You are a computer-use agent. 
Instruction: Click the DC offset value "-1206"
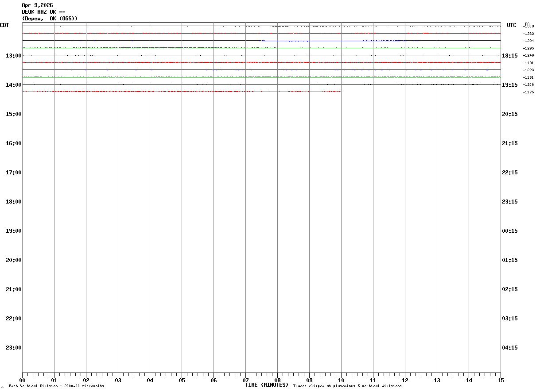click(x=528, y=85)
